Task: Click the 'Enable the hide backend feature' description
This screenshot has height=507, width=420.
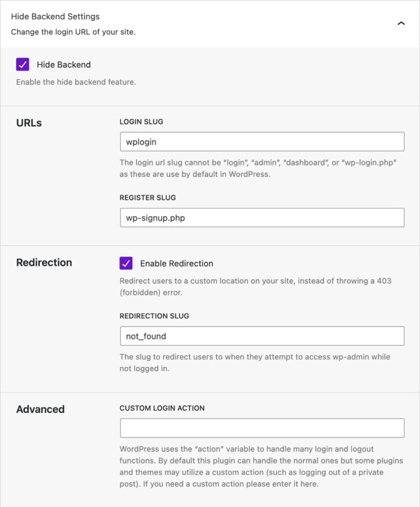Action: click(76, 82)
